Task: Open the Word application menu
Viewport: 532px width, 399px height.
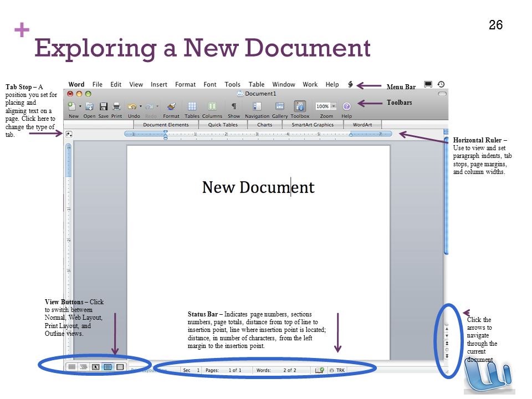Action: (x=76, y=84)
